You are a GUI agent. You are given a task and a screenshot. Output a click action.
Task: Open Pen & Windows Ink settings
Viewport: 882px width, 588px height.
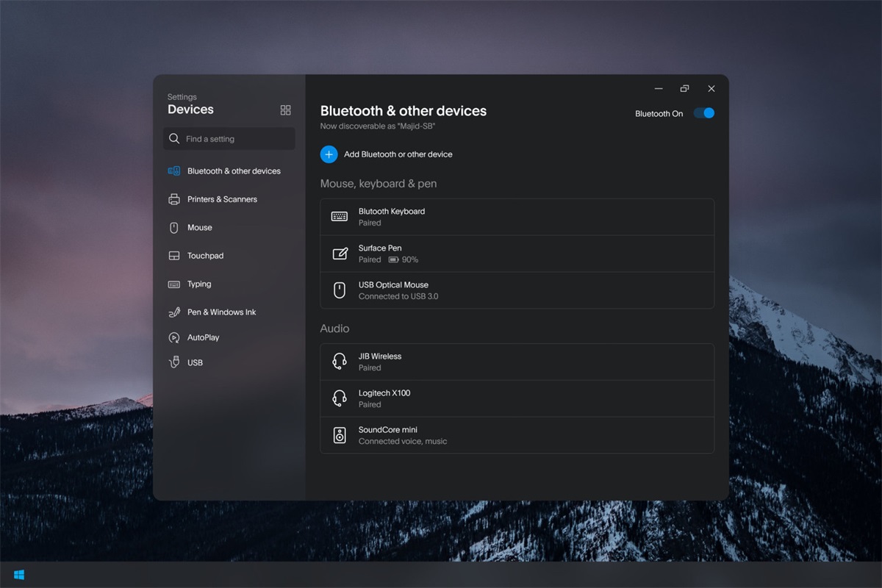pos(221,312)
